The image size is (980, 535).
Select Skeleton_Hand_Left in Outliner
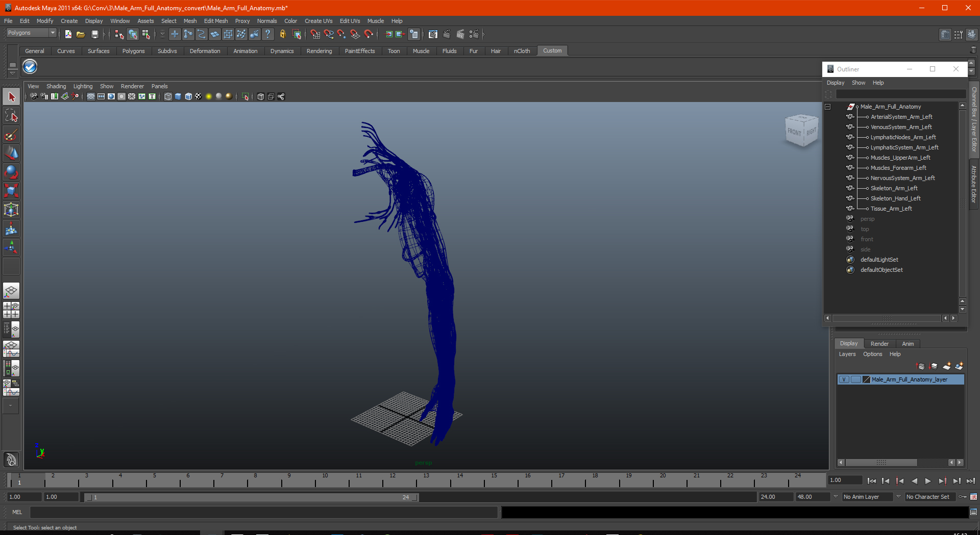point(895,198)
